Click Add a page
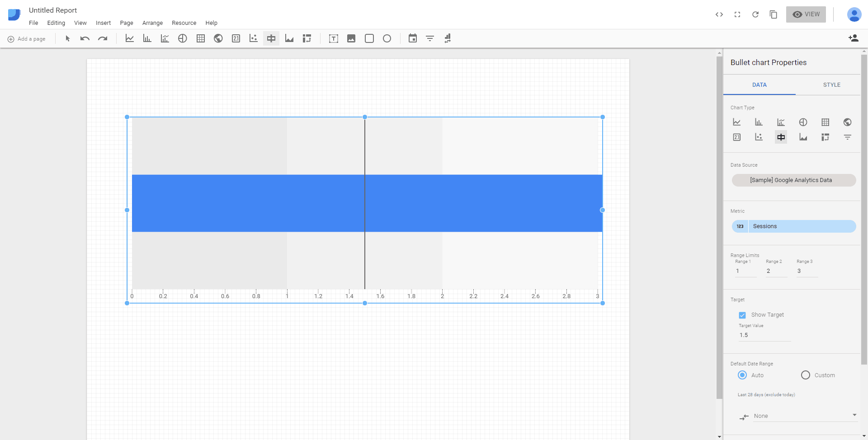Viewport: 868px width, 440px height. point(27,38)
